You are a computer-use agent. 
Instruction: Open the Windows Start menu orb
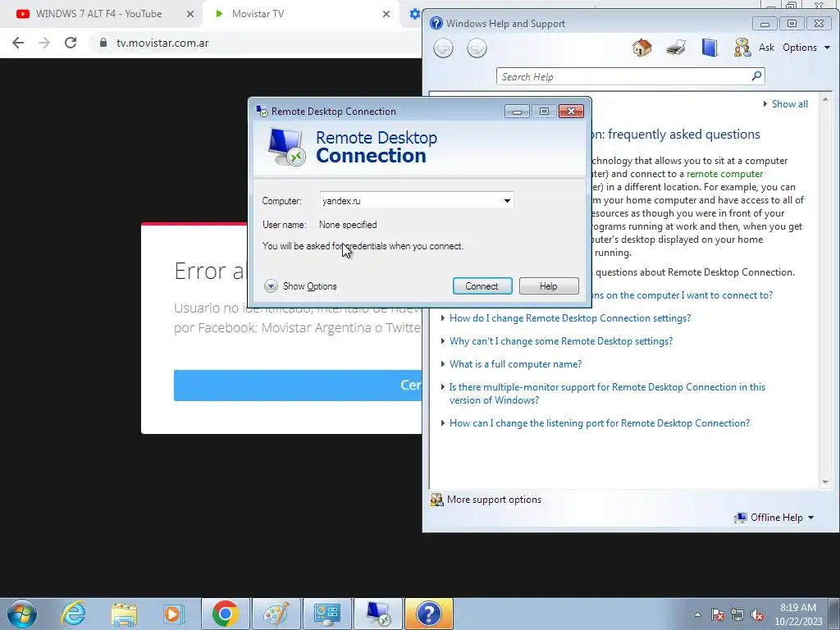[22, 614]
